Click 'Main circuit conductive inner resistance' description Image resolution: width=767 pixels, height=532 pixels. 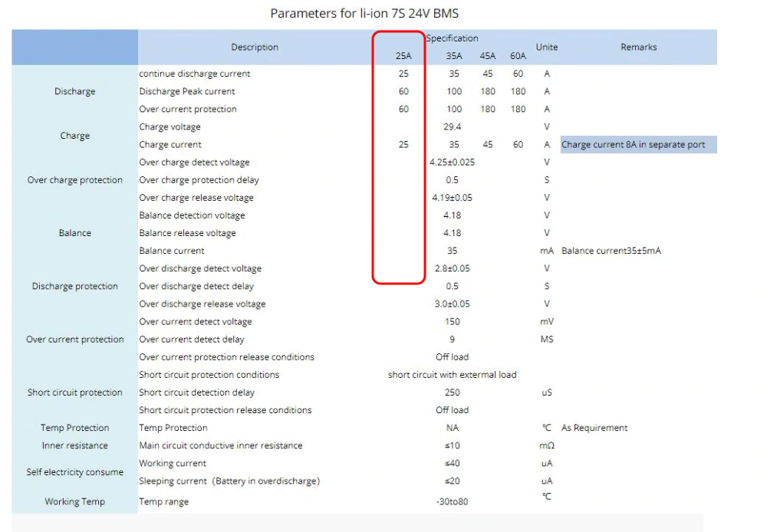[221, 445]
